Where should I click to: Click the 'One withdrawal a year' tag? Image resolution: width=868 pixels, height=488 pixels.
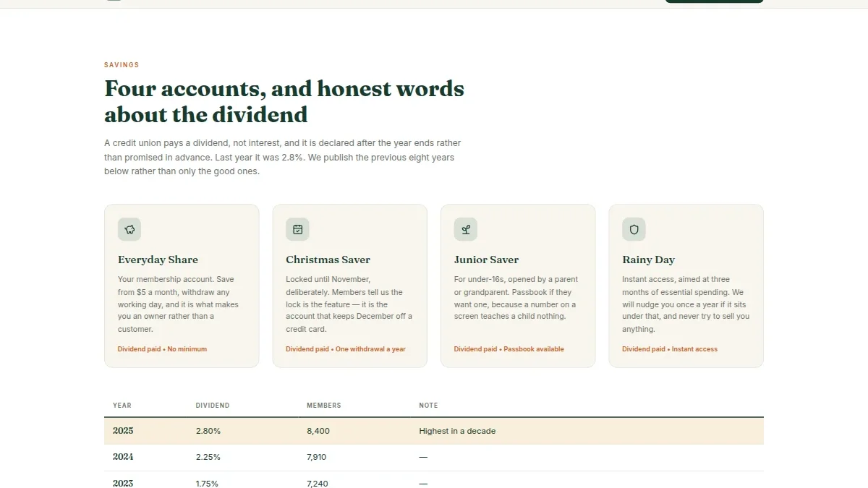click(370, 349)
